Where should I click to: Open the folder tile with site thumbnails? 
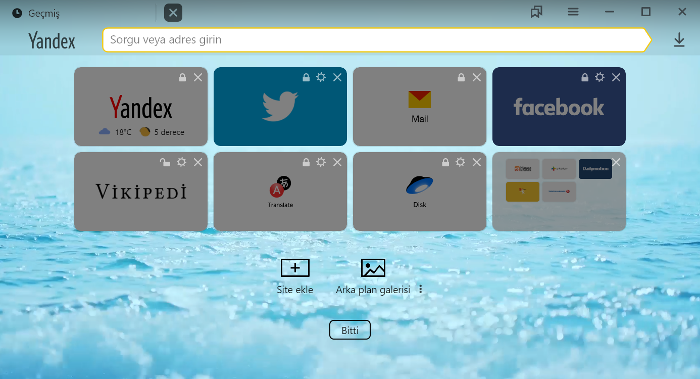point(558,192)
